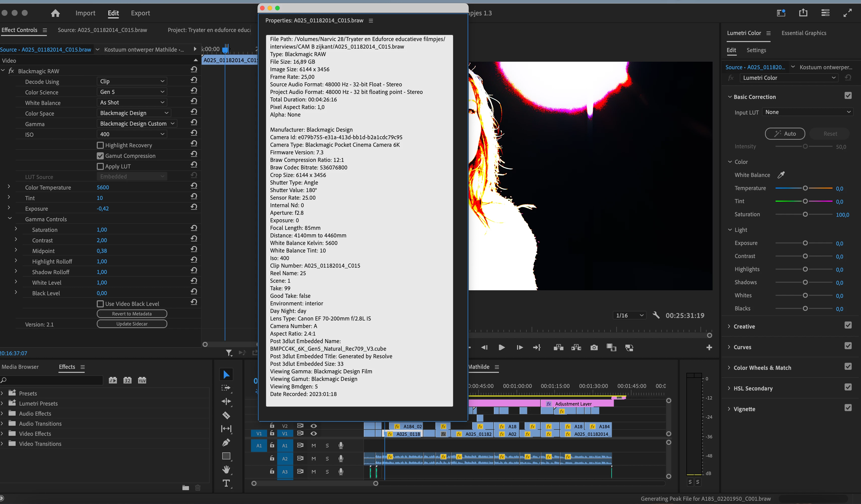Click the Home icon
This screenshot has height=504, width=861.
coord(55,13)
